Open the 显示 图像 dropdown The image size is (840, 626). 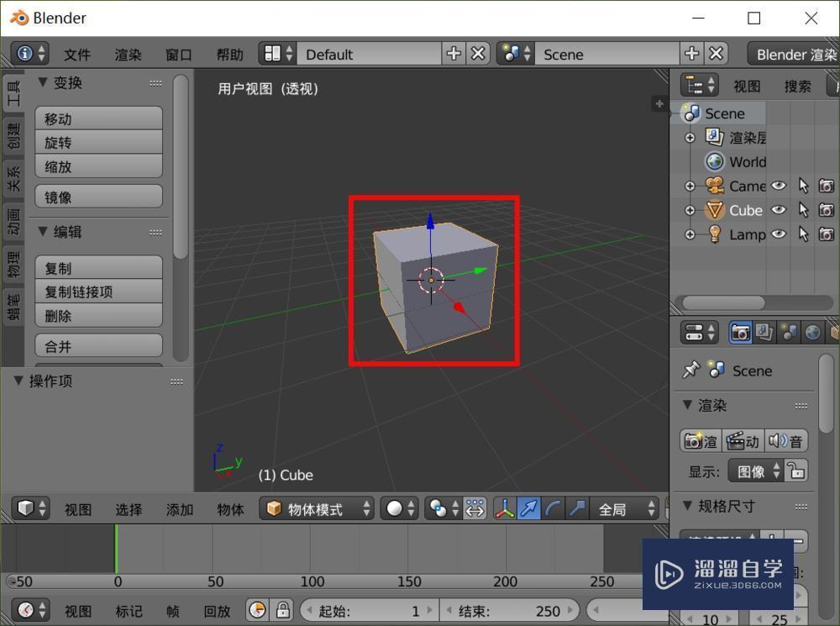757,471
